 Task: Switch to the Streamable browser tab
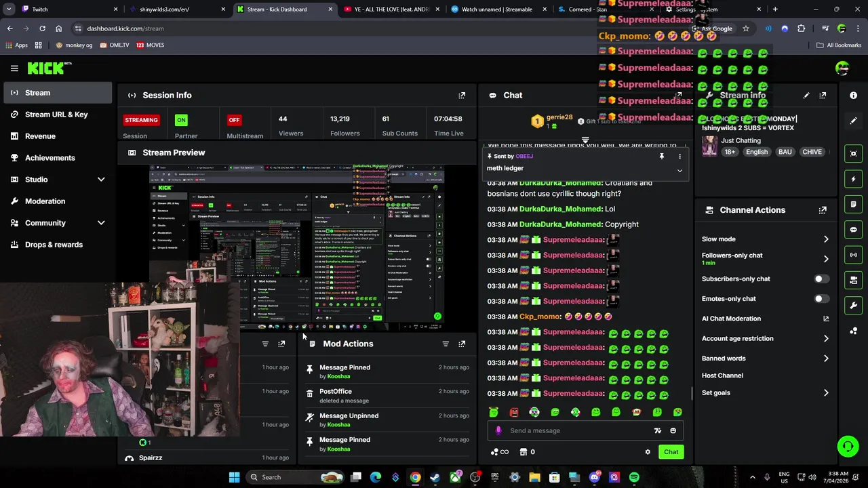click(500, 9)
